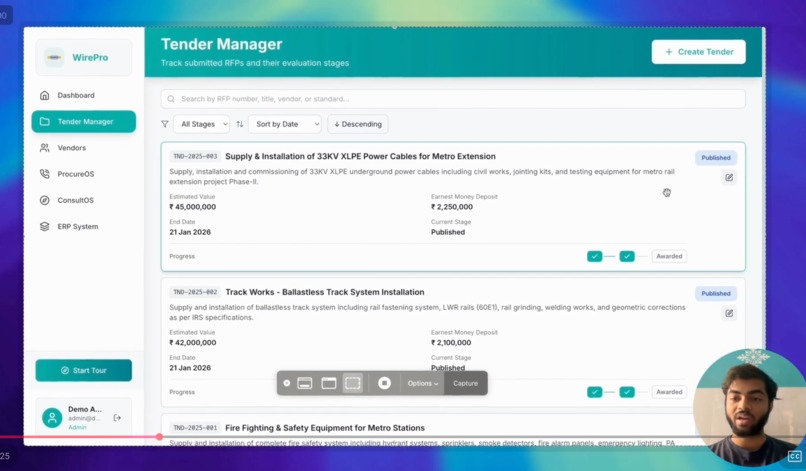
Task: Click the Start Tour button
Action: point(84,370)
